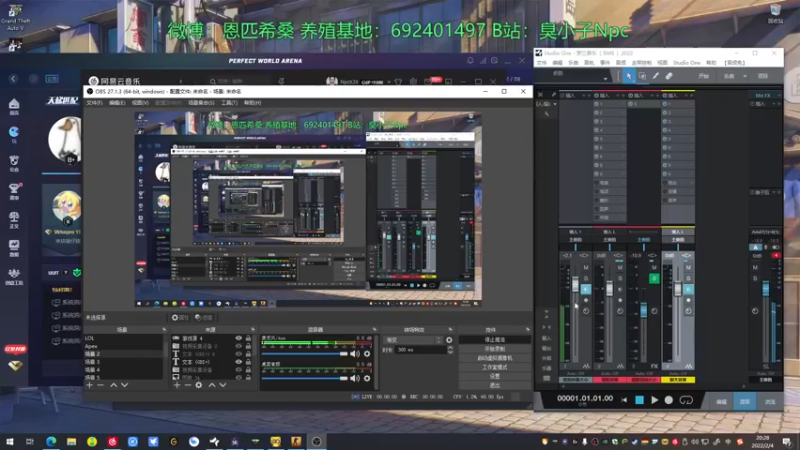Open OBS Studio from Windows taskbar
The image size is (800, 450).
[x=316, y=441]
